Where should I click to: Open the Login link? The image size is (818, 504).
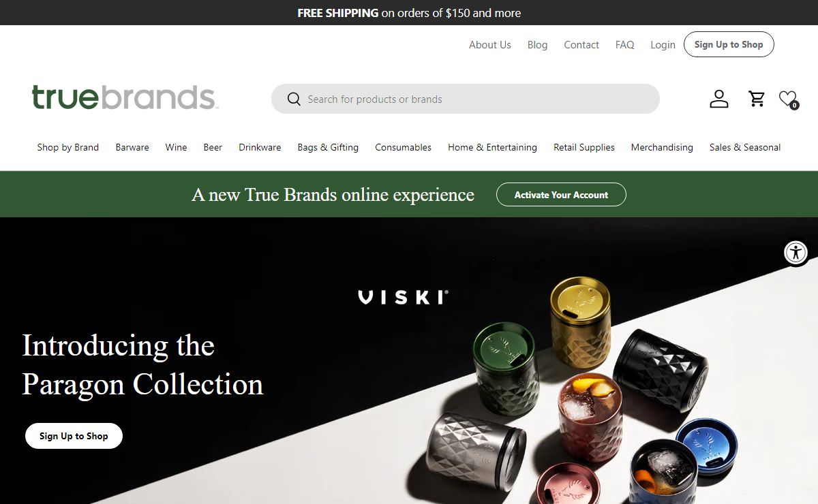point(663,45)
